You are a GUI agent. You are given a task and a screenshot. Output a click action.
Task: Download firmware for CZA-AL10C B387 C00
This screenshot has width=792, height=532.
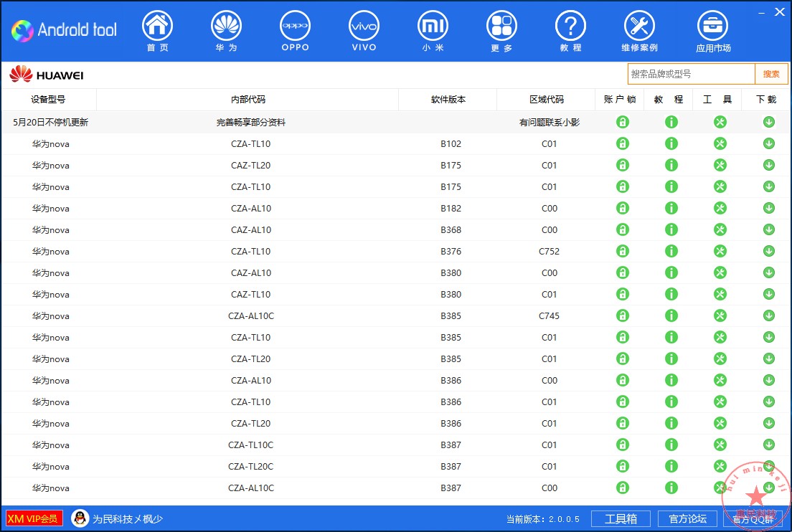click(x=768, y=488)
